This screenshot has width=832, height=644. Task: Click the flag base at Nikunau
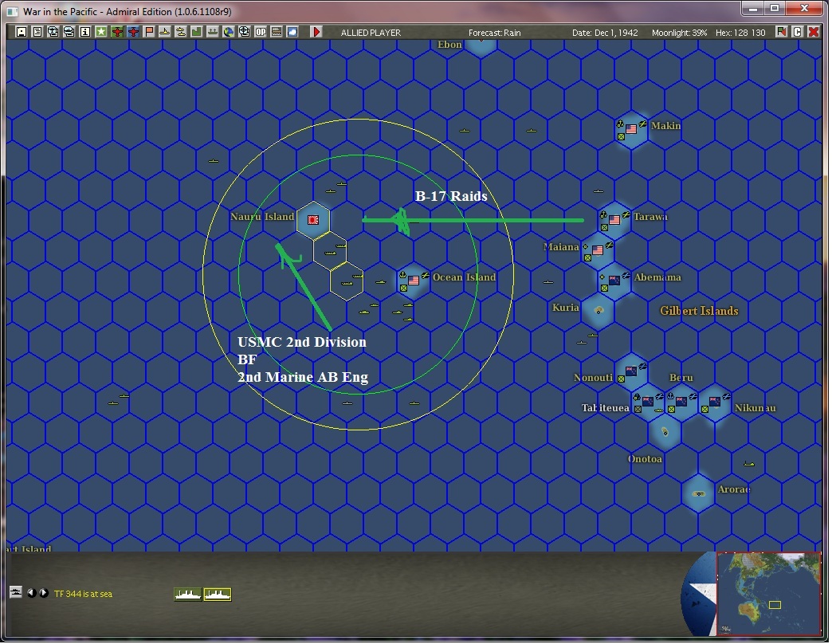pyautogui.click(x=715, y=401)
